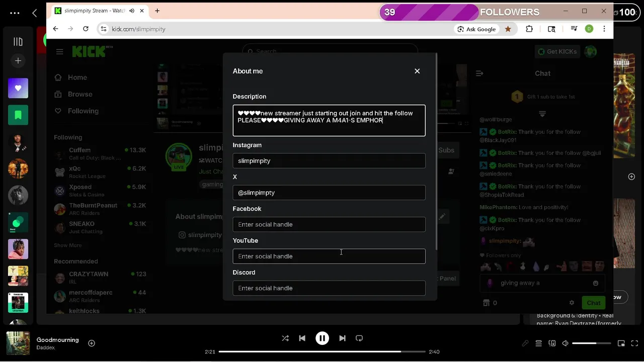644x362 pixels.
Task: Open mercoffdaperc recommended channel
Action: tap(100, 296)
